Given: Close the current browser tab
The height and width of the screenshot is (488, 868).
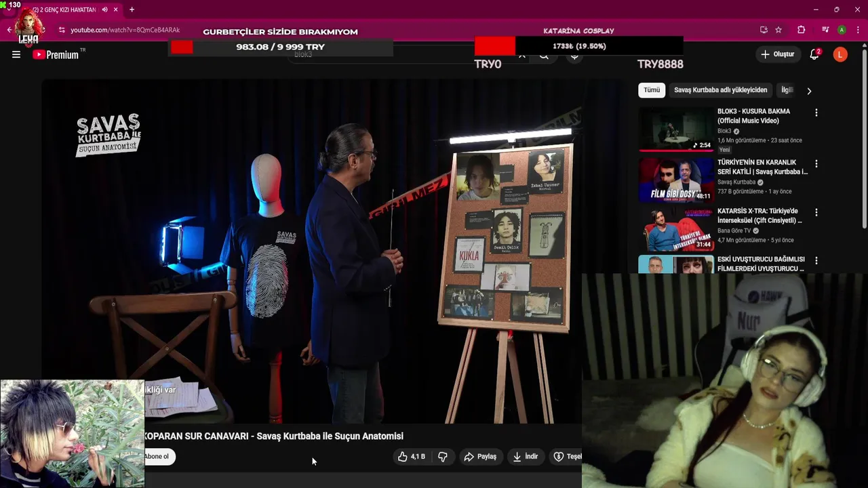Looking at the screenshot, I should coord(116,9).
